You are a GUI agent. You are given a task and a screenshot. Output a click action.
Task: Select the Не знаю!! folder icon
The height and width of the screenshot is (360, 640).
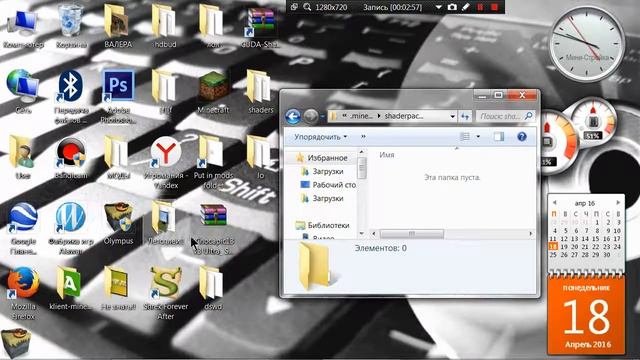[x=118, y=288]
